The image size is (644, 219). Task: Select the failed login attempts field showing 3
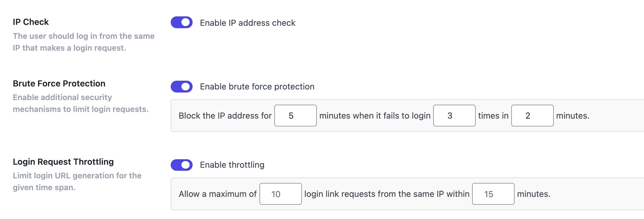pos(454,116)
